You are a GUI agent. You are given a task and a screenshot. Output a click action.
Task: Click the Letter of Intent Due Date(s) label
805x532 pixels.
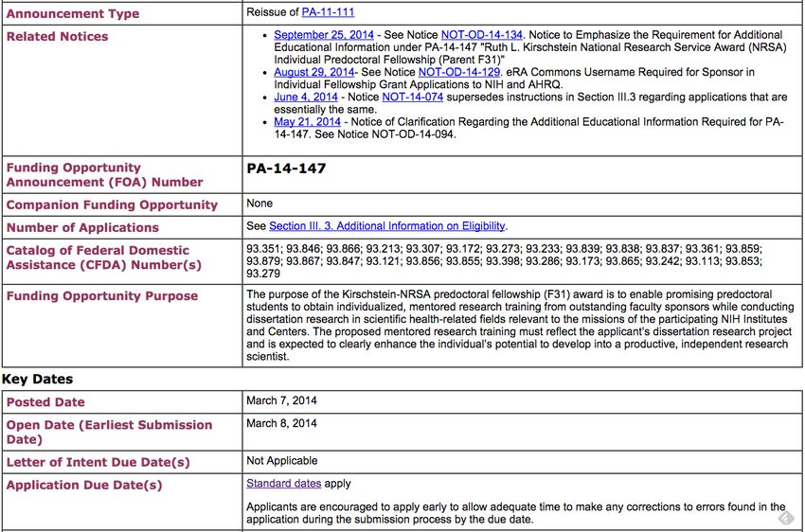pos(98,462)
